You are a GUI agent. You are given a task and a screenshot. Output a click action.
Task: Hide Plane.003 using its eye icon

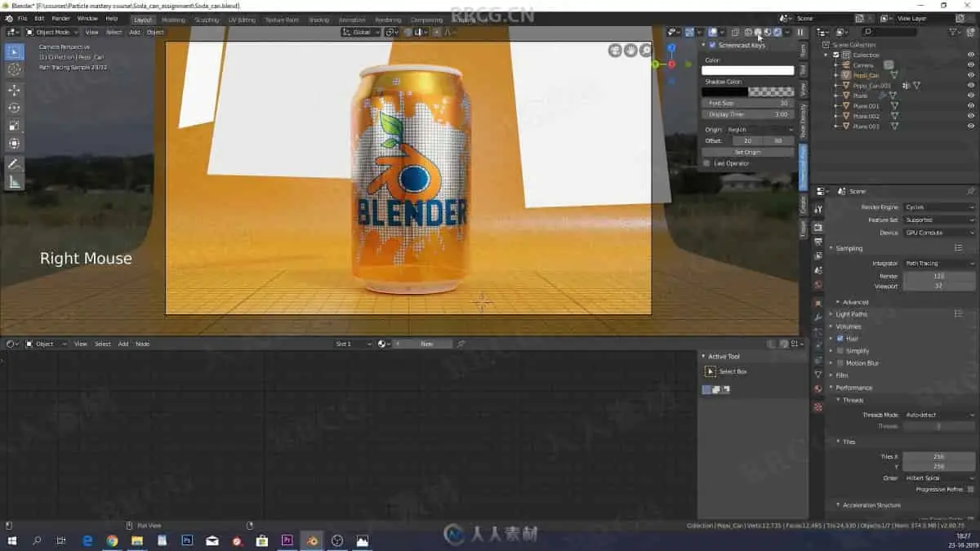click(x=971, y=126)
